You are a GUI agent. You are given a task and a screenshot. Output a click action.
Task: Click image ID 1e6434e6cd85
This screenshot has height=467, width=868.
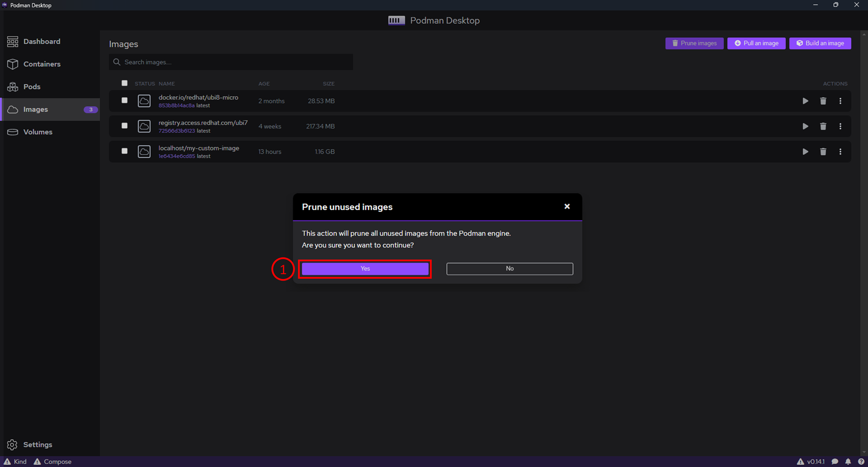177,157
